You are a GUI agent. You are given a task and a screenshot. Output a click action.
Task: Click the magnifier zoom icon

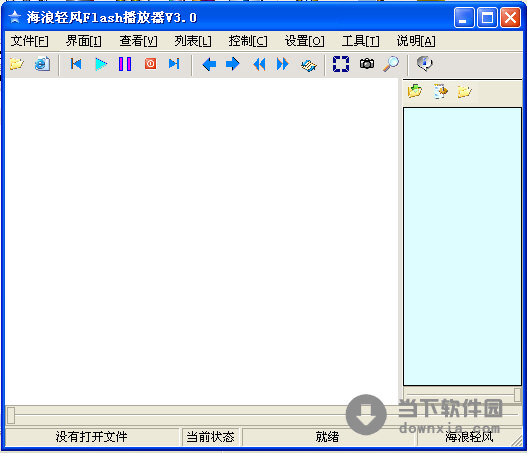[391, 64]
